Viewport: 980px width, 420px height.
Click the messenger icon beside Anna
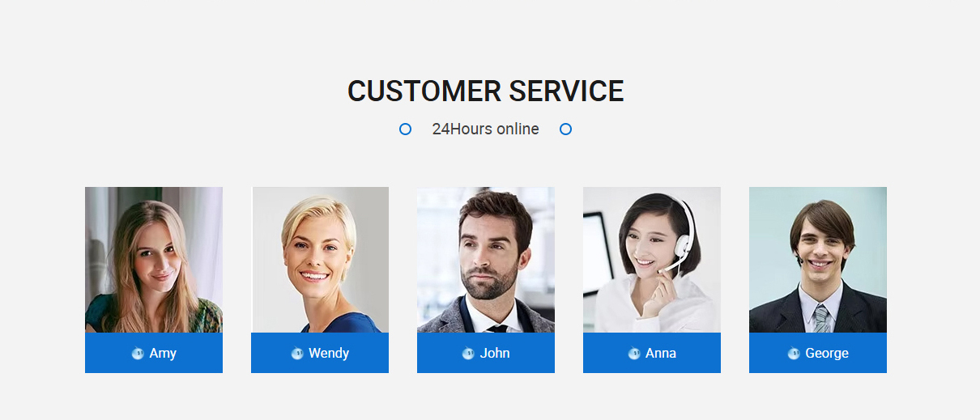pos(634,354)
